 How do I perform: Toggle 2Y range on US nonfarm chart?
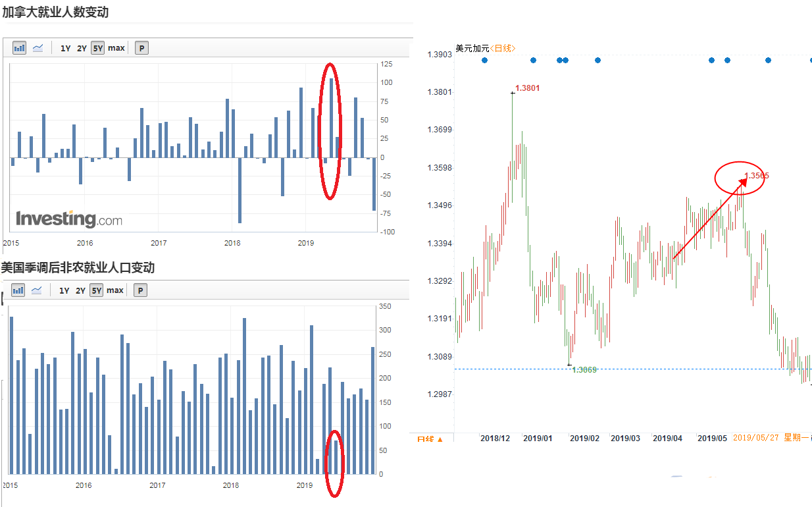[80, 290]
